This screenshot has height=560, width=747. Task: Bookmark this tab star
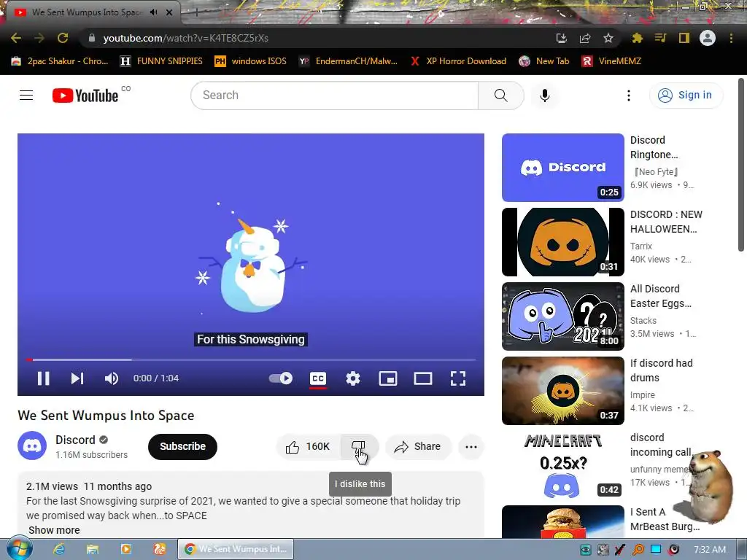click(608, 38)
